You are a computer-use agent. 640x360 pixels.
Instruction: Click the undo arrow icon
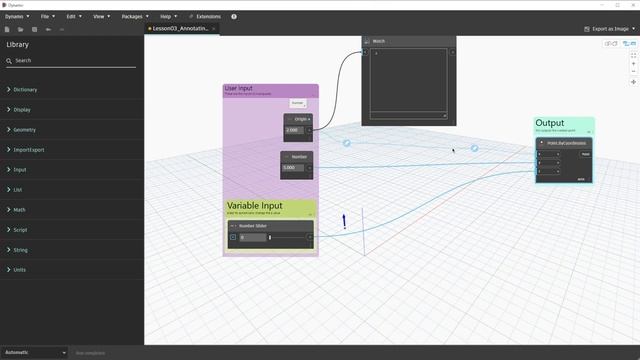48,29
